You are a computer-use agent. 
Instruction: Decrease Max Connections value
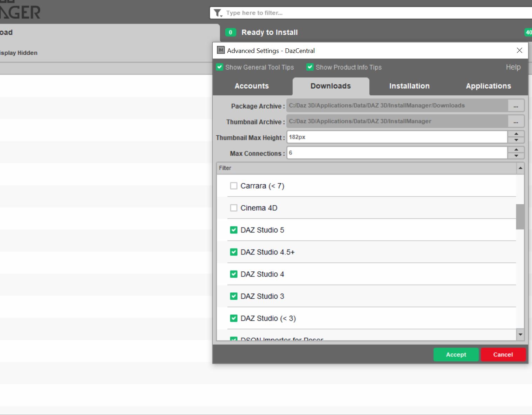pos(516,156)
